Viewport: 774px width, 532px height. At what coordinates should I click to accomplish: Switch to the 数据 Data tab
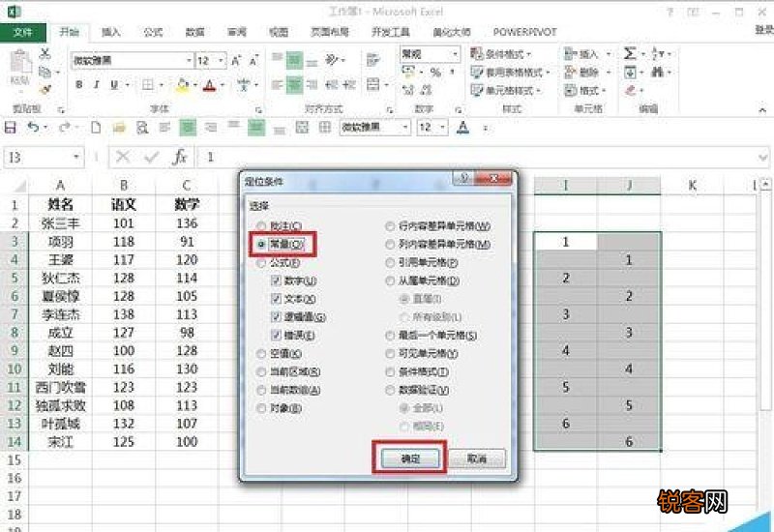tap(195, 32)
